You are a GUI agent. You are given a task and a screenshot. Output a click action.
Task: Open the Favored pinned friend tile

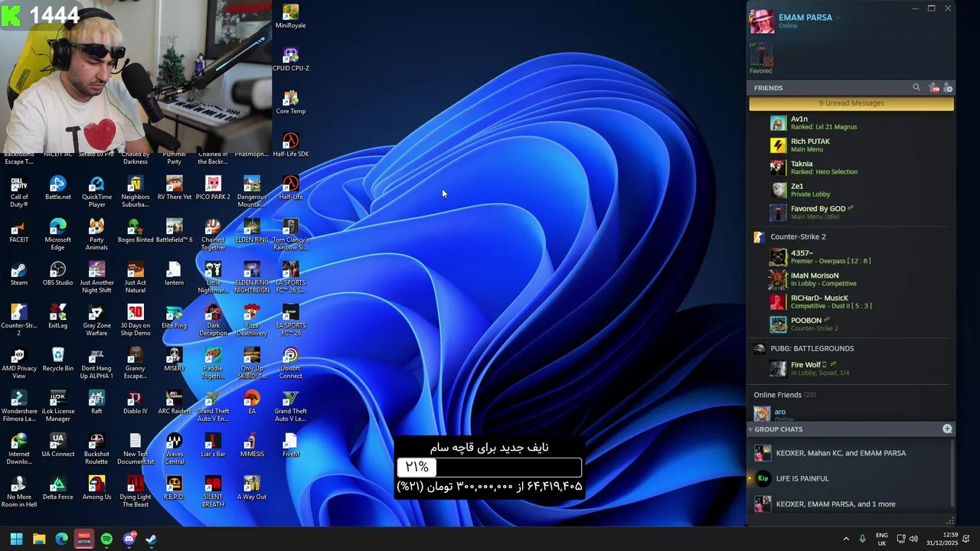tap(761, 58)
